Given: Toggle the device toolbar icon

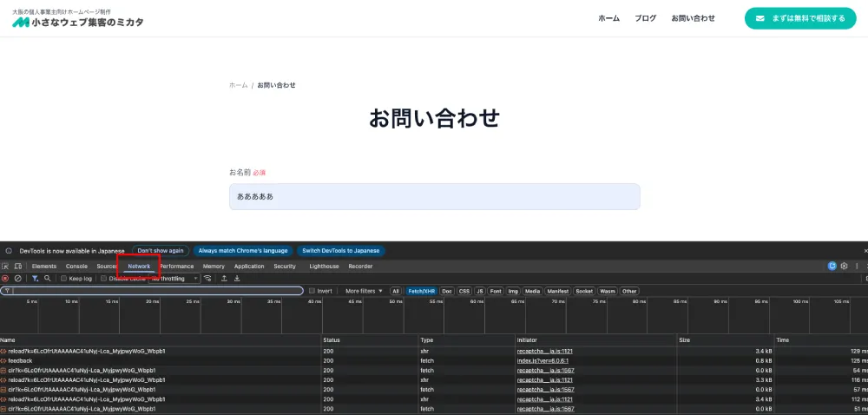Looking at the screenshot, I should pyautogui.click(x=18, y=267).
